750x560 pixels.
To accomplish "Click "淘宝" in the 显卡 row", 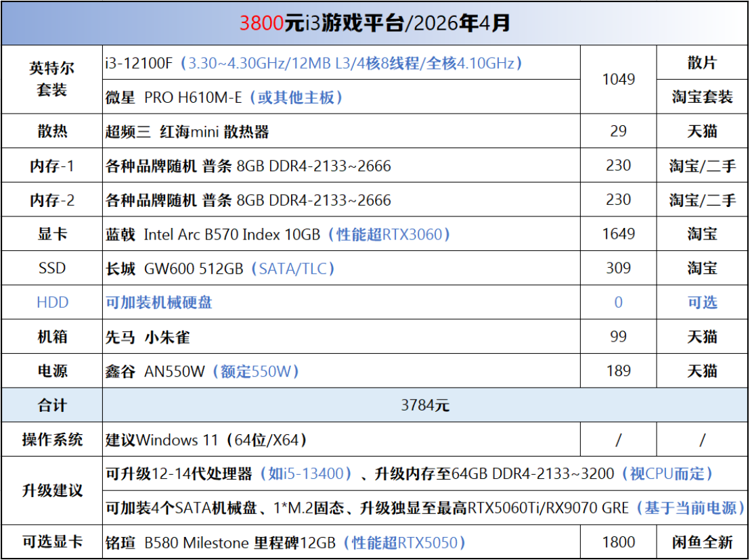I will 702,234.
